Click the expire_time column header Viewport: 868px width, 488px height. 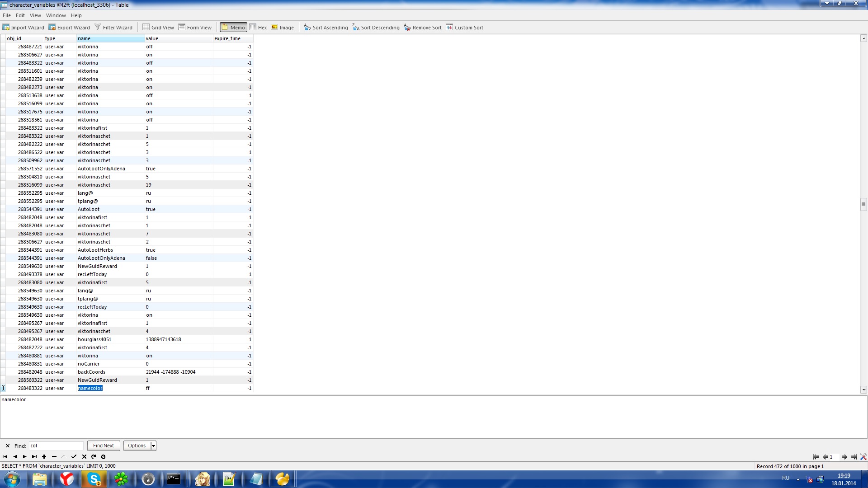click(233, 38)
